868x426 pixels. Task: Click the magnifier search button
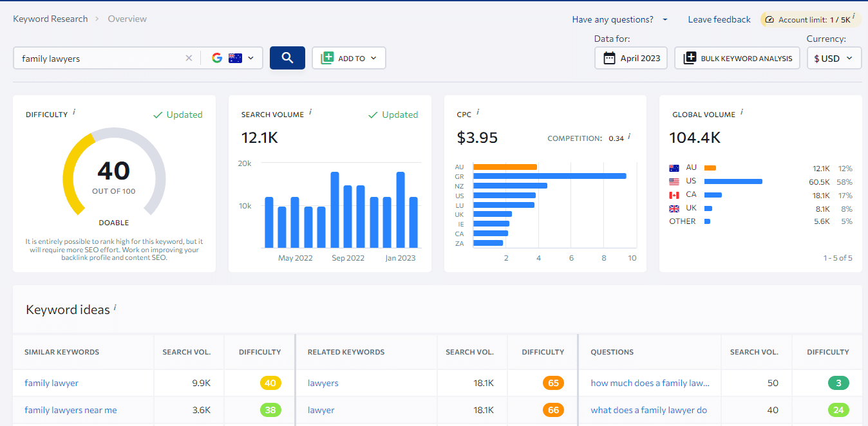287,58
